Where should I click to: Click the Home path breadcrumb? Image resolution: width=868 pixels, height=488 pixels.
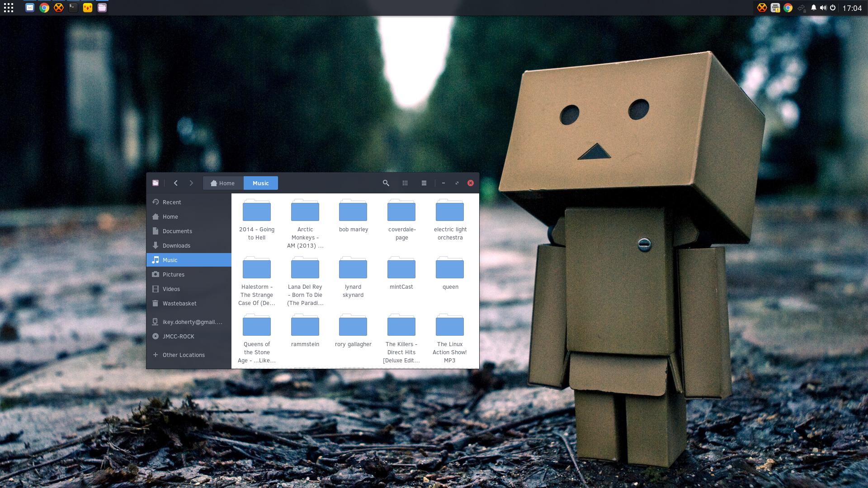(x=223, y=183)
